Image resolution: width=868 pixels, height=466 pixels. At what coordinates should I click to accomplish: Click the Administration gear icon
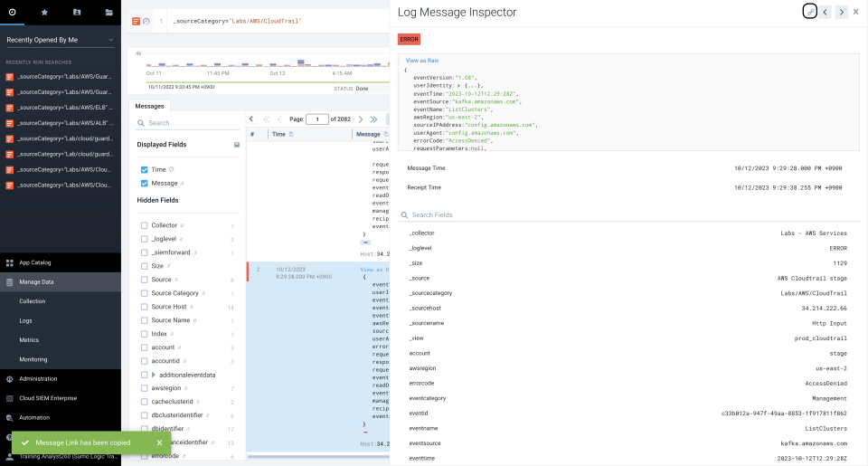[9, 379]
